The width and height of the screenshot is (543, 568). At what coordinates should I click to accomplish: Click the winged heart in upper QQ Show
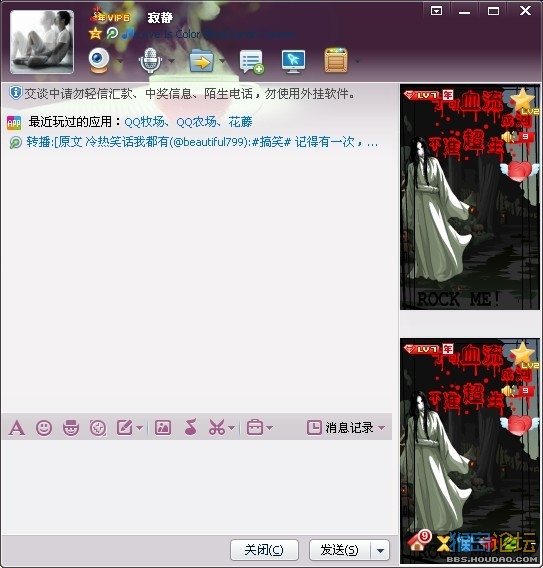(x=519, y=171)
